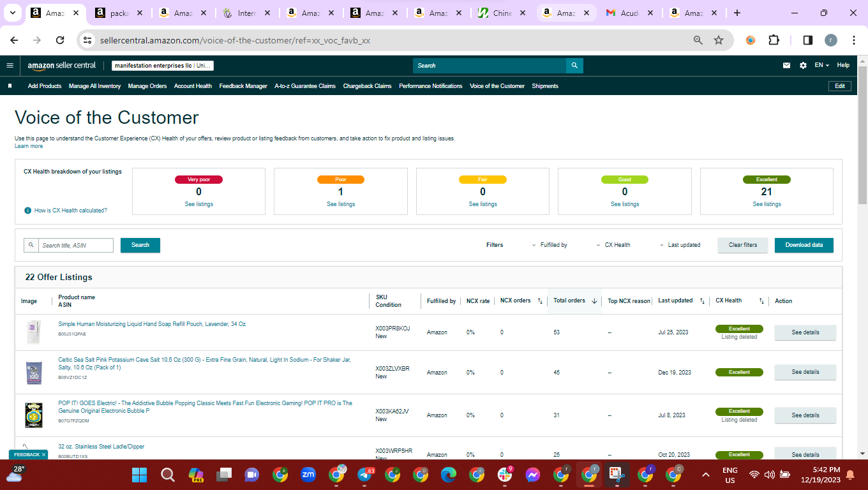This screenshot has width=868, height=490.
Task: Click the zoom magnifier icon in the address bar
Action: pos(698,40)
